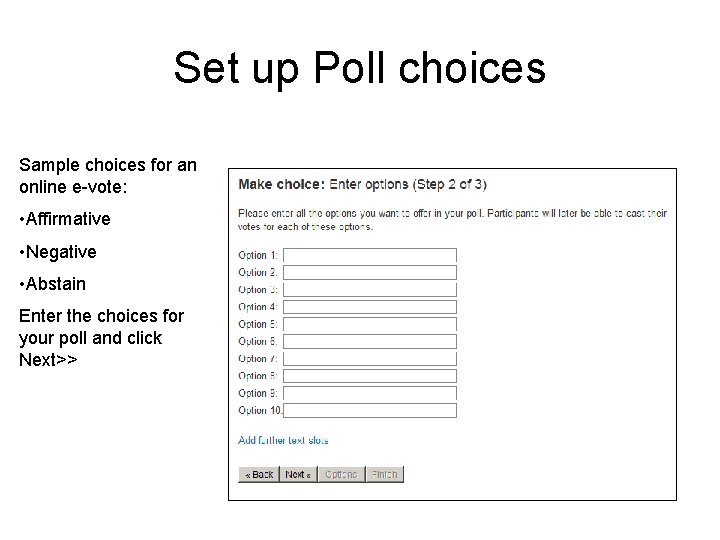720x540 pixels.
Task: Click the Abstain bullet point
Action: (52, 283)
